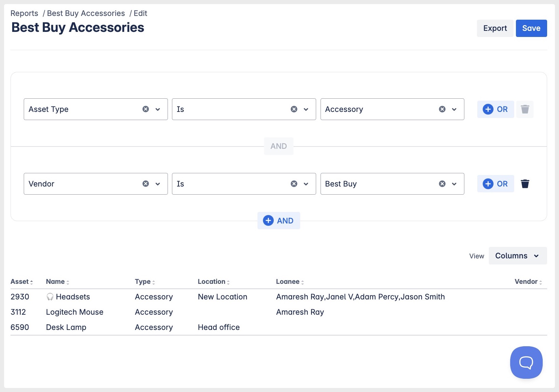Viewport: 559px width, 392px height.
Task: Click Accessory type in Desk Lamp row
Action: click(x=154, y=328)
